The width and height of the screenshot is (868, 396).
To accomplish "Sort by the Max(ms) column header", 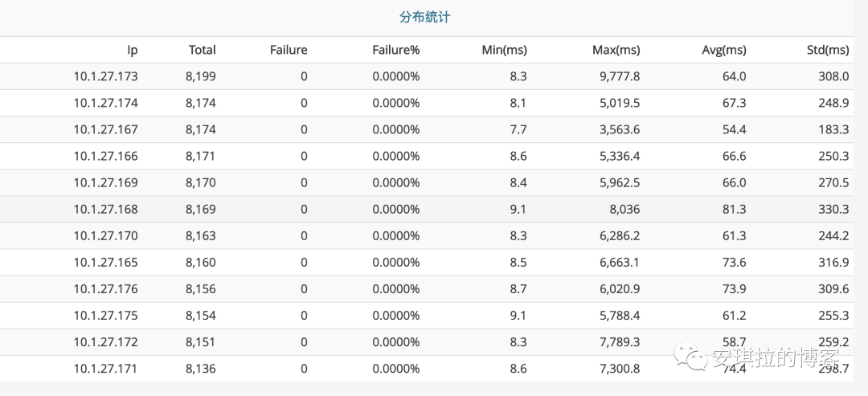I will click(x=616, y=50).
